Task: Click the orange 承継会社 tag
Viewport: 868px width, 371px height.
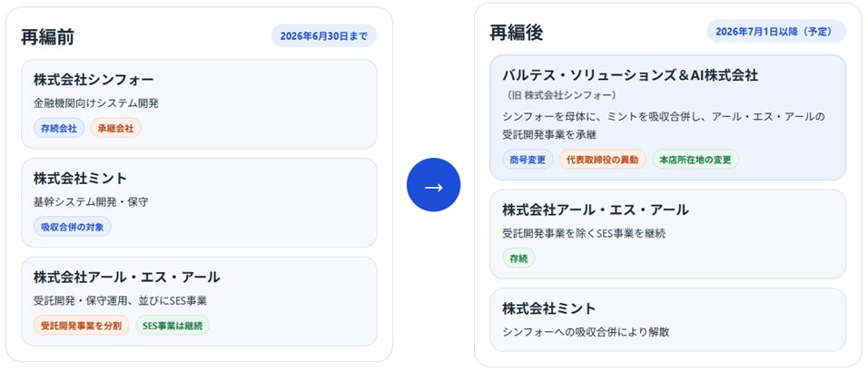Action: point(115,128)
